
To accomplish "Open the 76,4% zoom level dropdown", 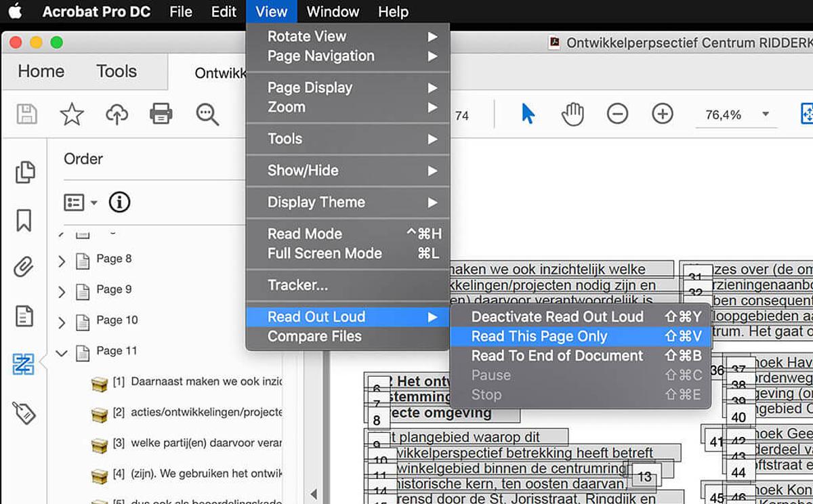I will 766,114.
